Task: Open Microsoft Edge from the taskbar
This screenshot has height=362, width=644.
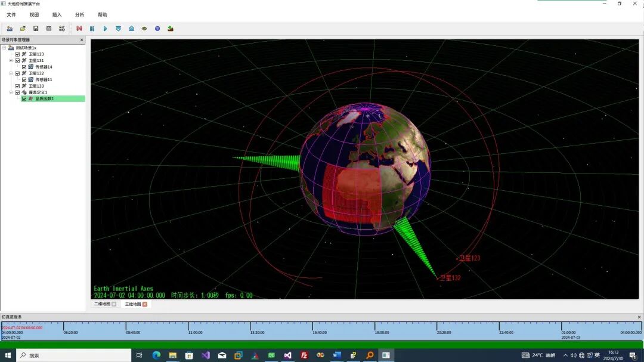Action: coord(156,355)
